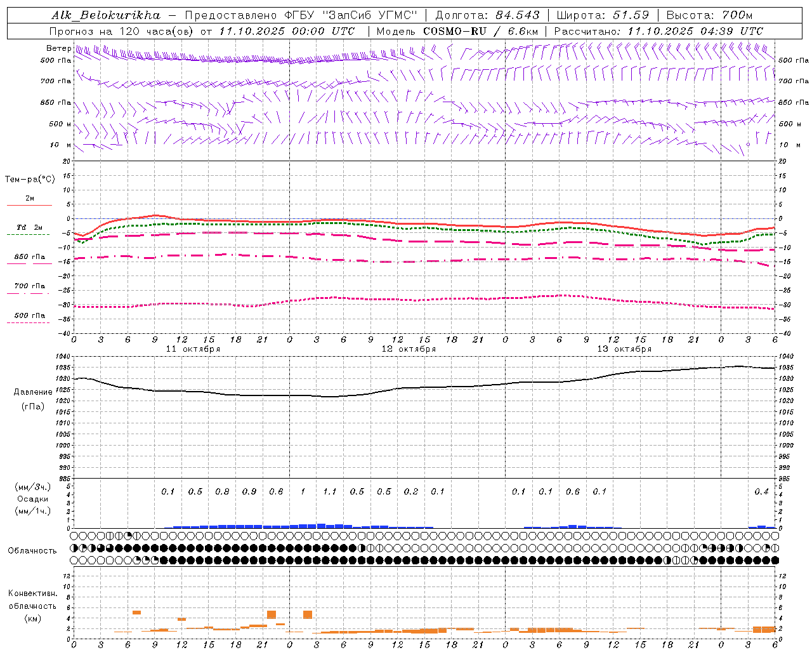This screenshot has width=812, height=650.
Task: Click the solid red 2м temperature line sample in the legend
Action: 29,205
